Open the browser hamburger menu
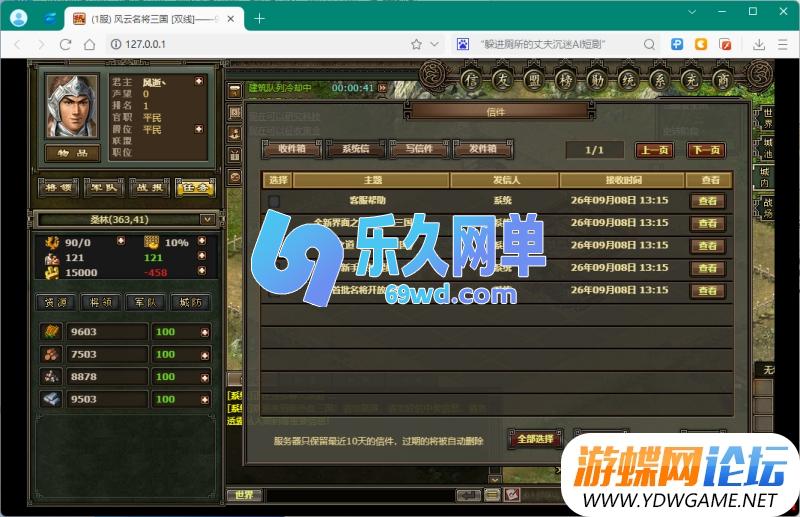 pyautogui.click(x=783, y=44)
